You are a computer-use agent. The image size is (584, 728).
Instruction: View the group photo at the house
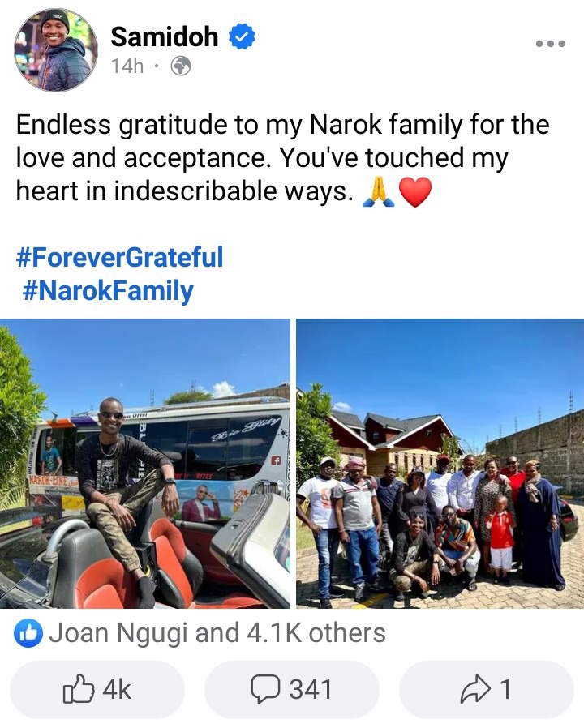(440, 464)
